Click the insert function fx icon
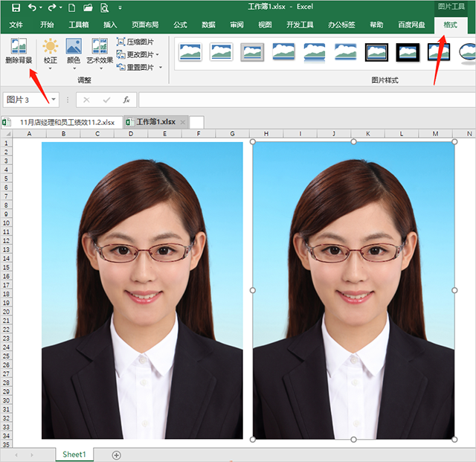476x462 pixels. click(x=126, y=100)
